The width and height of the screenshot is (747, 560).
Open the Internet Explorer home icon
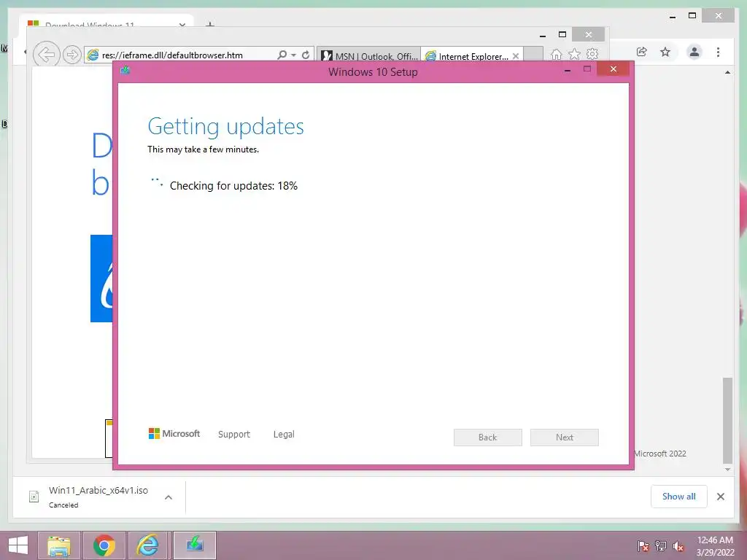coord(556,54)
